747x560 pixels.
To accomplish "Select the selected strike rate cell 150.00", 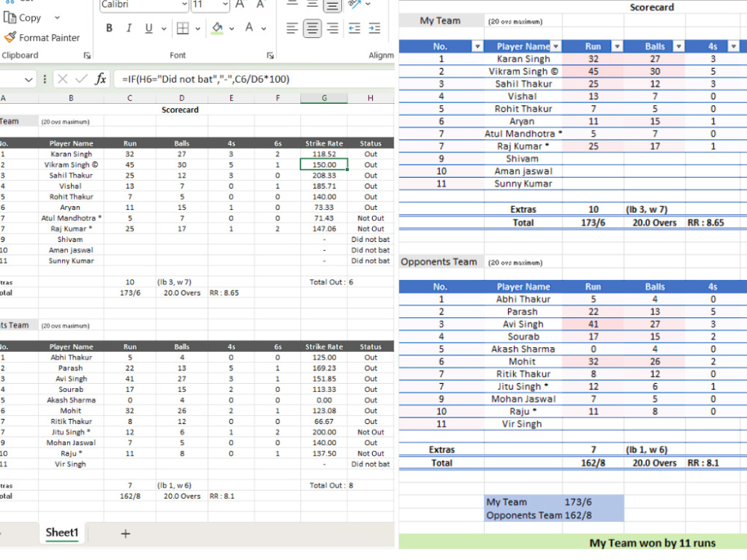I will 324,165.
